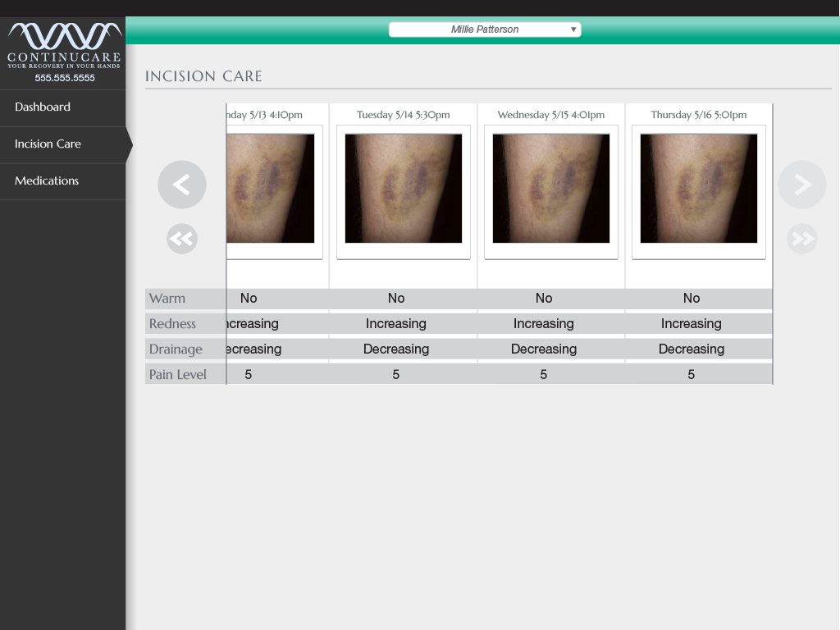Click the Incision Care page heading

[203, 76]
